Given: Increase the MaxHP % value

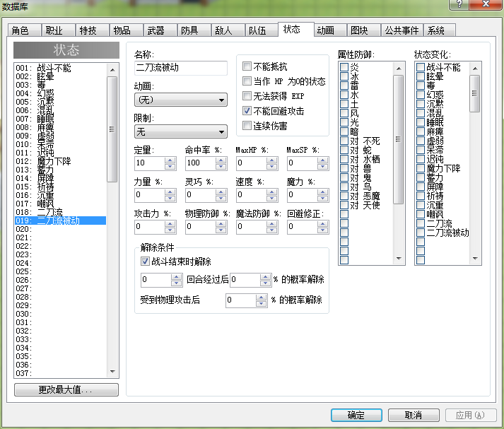Looking at the screenshot, I should (x=272, y=160).
